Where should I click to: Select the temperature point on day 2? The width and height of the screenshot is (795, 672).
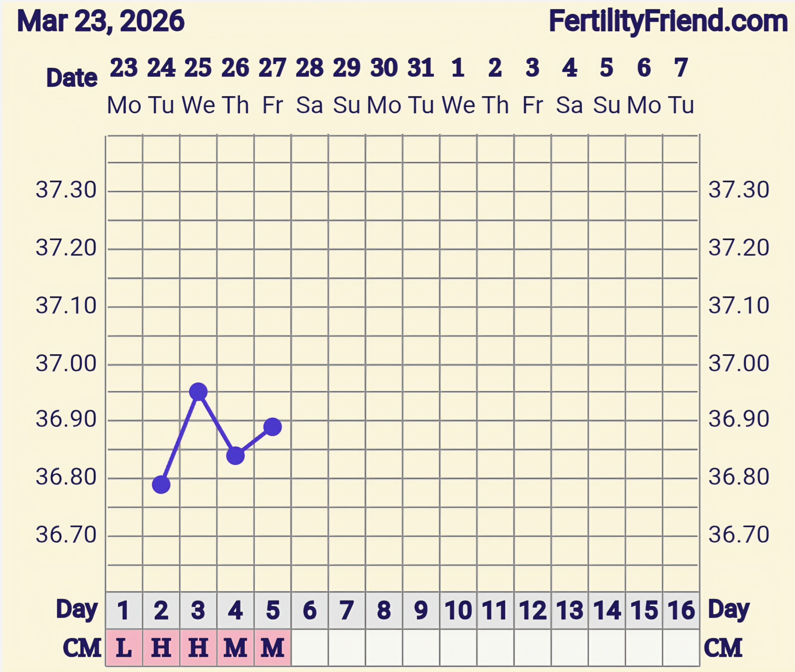(161, 485)
